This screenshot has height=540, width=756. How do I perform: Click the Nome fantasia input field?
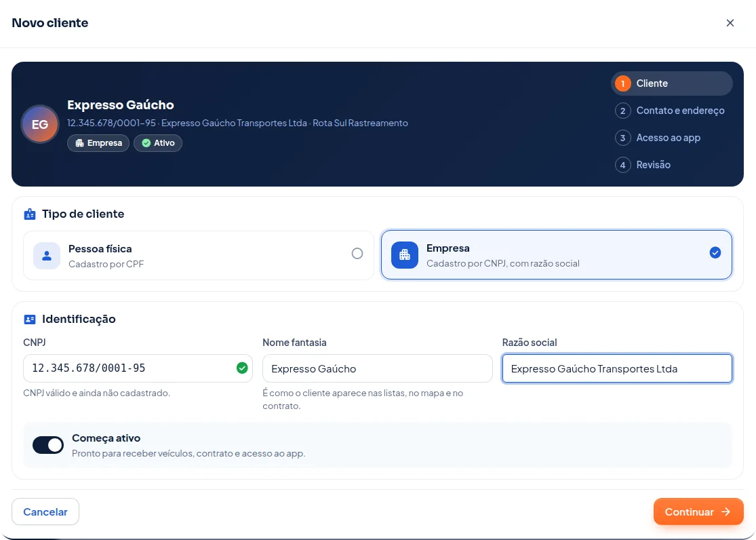[x=378, y=368]
